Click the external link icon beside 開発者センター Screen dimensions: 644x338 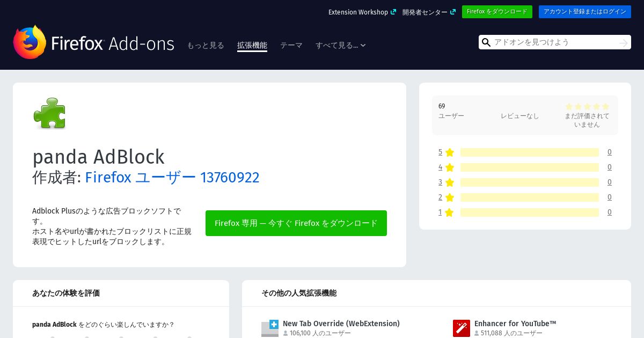click(x=453, y=12)
